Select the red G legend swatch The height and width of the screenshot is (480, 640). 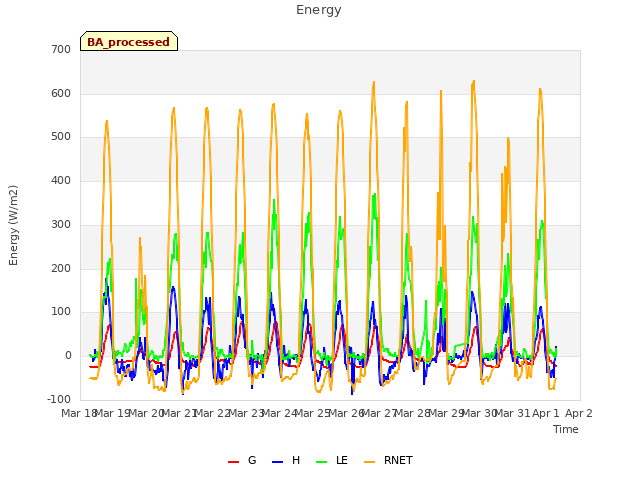coord(233,462)
